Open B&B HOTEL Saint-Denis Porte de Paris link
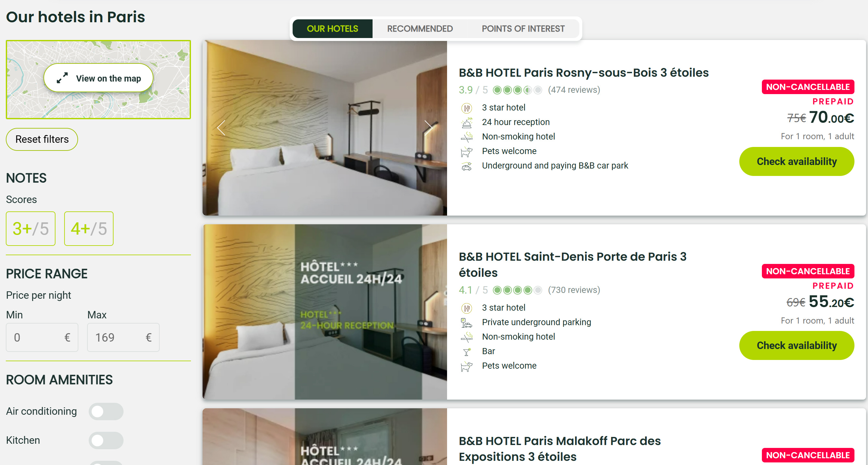 pos(573,264)
